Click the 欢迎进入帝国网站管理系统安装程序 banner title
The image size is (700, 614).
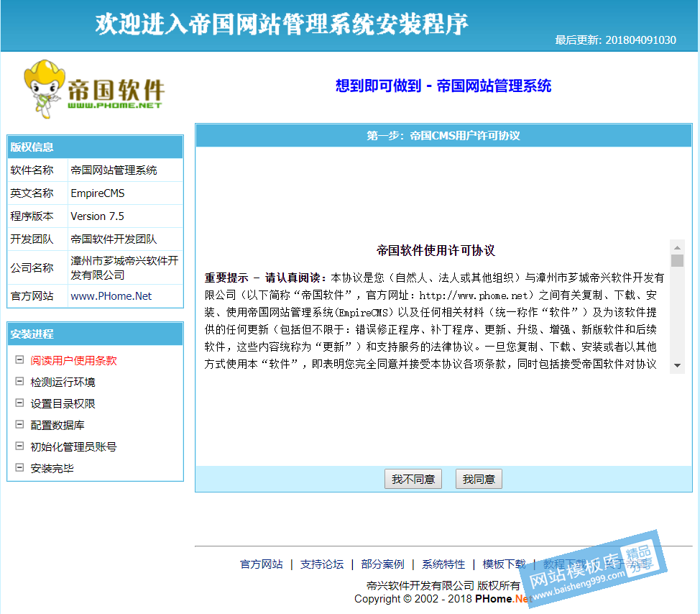(282, 24)
